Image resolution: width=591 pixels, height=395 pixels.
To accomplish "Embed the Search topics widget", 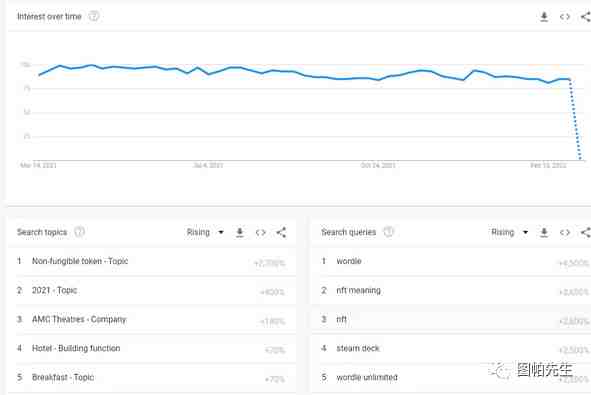I will 261,233.
